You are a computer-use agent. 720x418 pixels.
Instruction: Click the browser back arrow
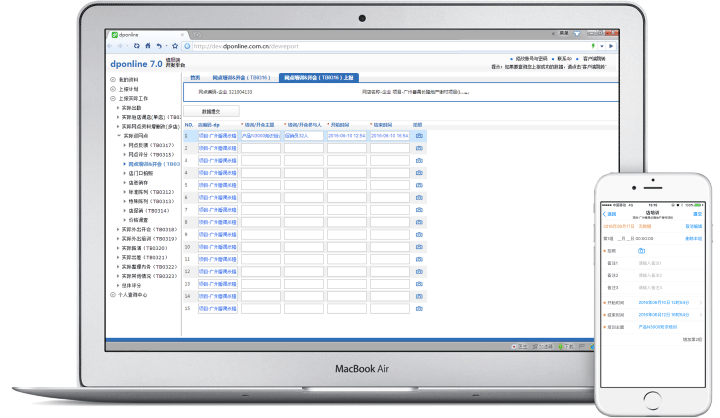[110, 46]
